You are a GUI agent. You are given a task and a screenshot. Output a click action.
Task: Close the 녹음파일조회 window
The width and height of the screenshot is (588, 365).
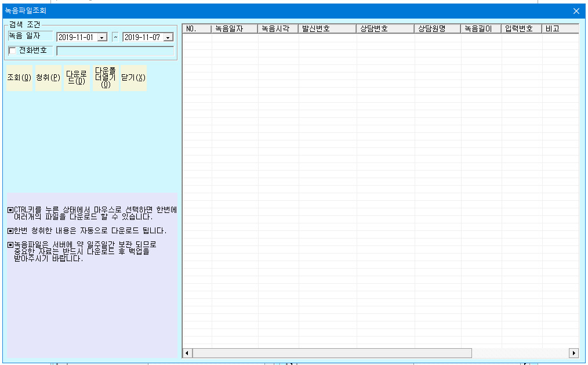click(576, 11)
